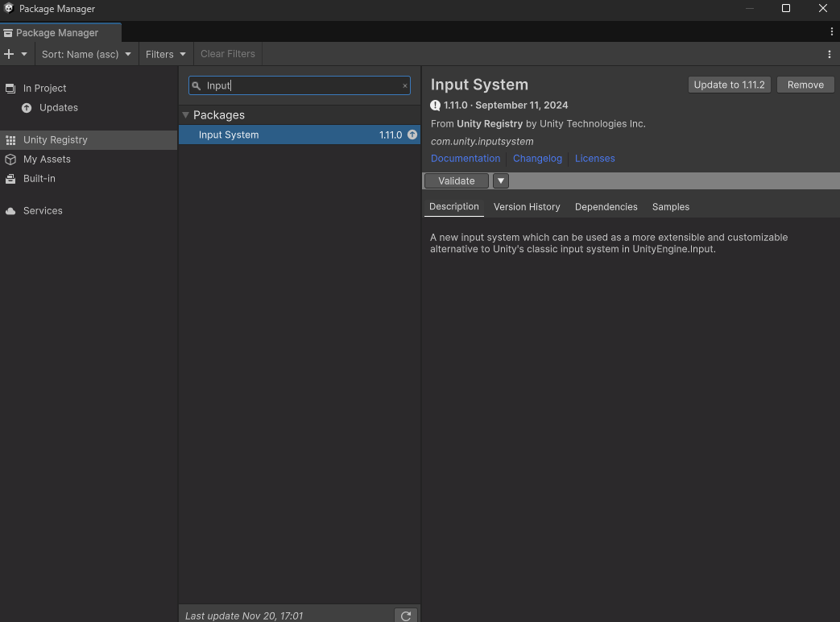Image resolution: width=840 pixels, height=622 pixels.
Task: Click the Unity Registry grid icon
Action: (x=10, y=140)
